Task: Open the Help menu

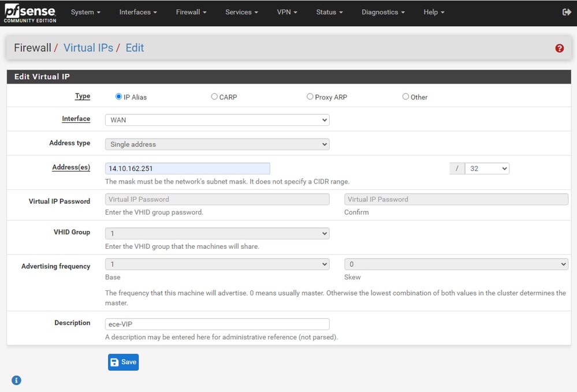Action: [434, 12]
